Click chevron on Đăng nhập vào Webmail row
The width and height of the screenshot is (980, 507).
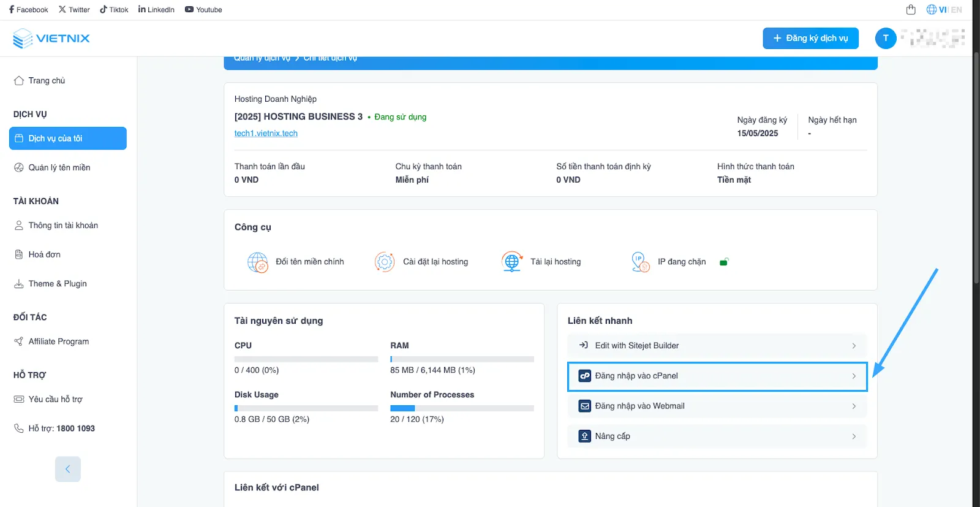(854, 406)
